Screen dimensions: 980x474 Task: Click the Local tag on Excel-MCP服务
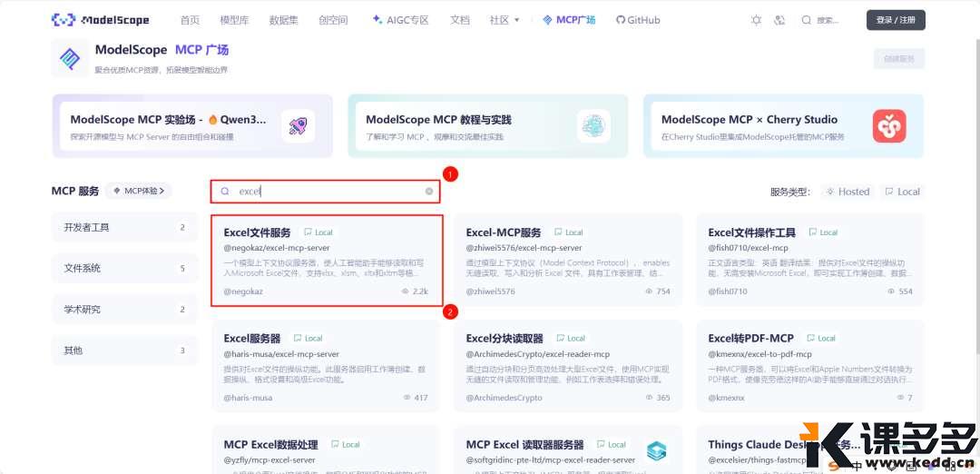[x=569, y=232]
